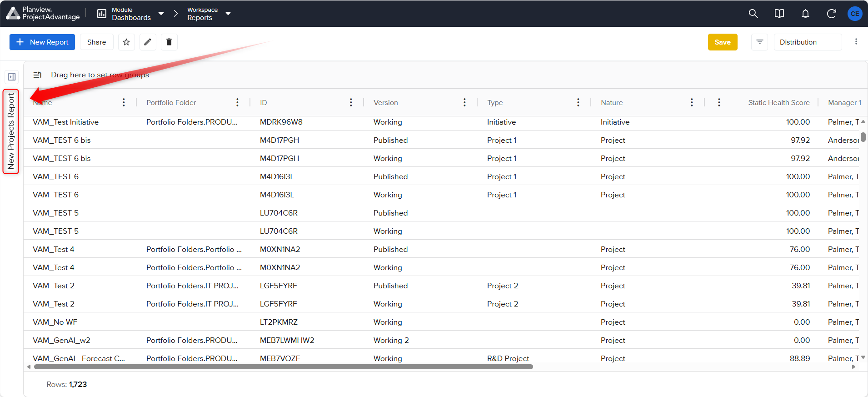
Task: Select the VAM_Test Initiative row name
Action: tap(65, 122)
